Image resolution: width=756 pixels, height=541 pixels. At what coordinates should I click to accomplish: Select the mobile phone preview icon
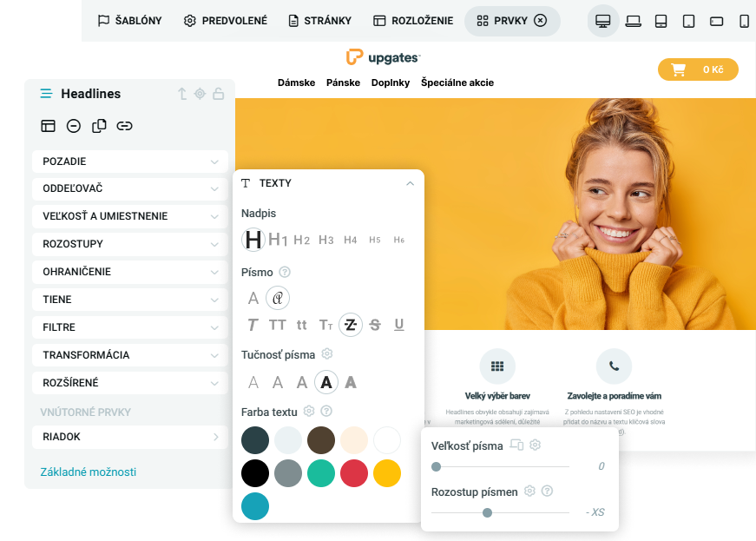[x=744, y=21]
